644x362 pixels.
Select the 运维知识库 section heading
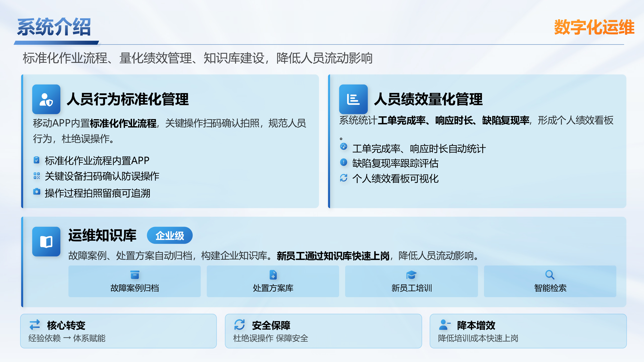coord(102,235)
